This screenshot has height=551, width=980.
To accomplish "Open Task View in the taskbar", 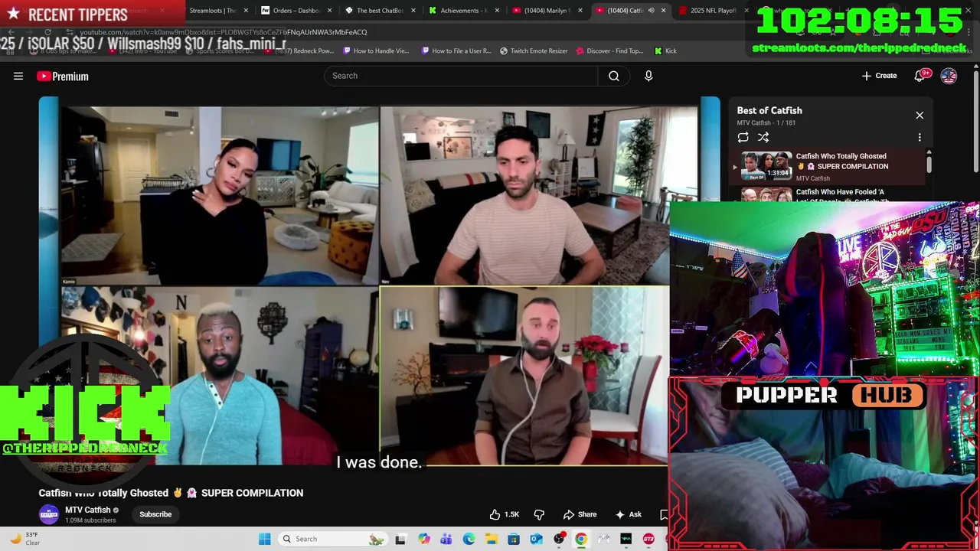I will click(400, 539).
